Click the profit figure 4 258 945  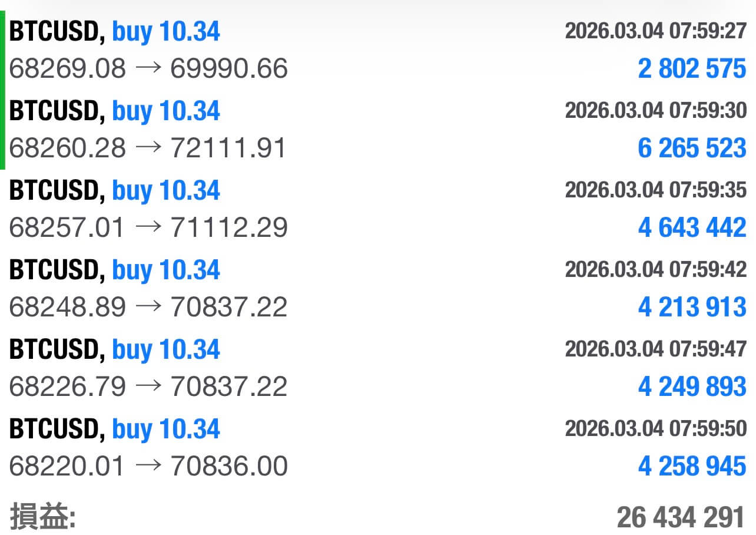pyautogui.click(x=692, y=466)
